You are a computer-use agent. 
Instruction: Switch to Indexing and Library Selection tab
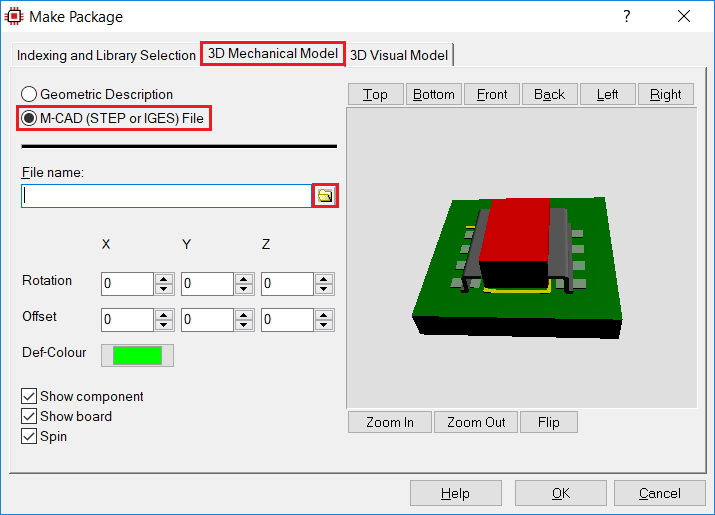pyautogui.click(x=106, y=55)
